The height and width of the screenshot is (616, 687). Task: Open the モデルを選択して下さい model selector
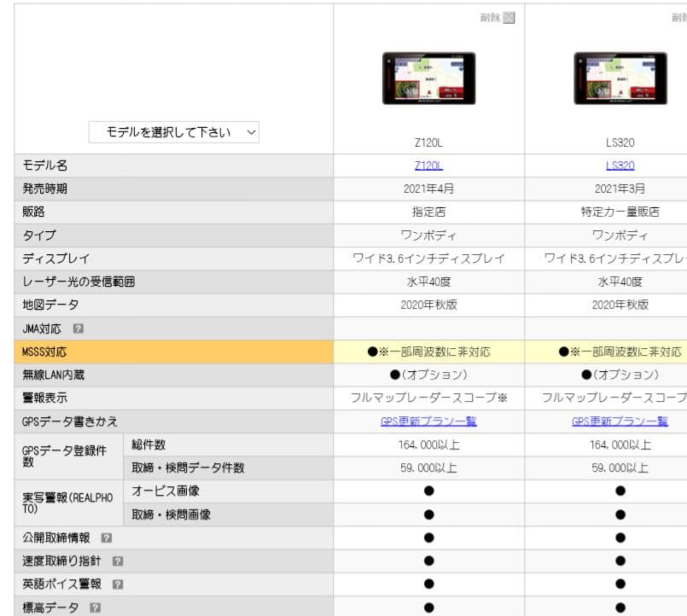click(175, 132)
